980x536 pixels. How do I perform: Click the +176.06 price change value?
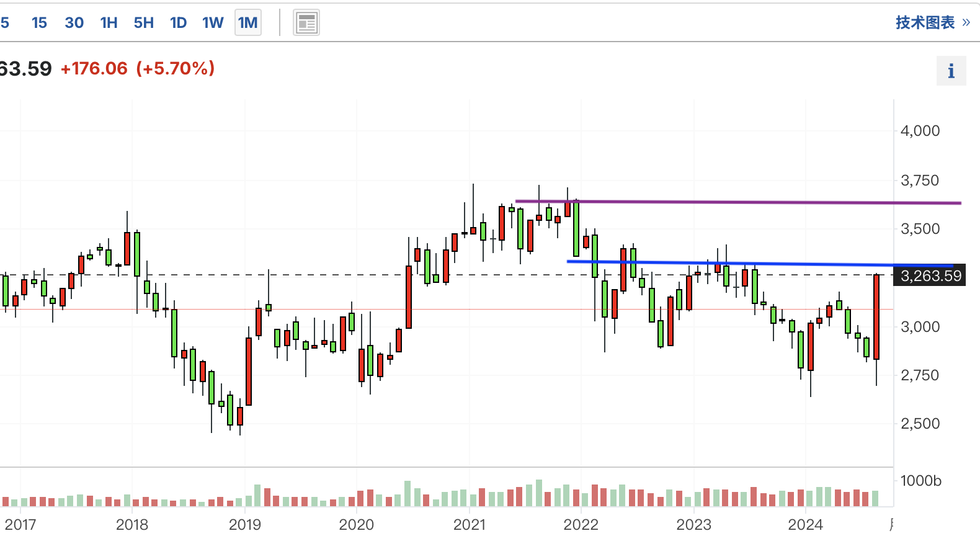(x=94, y=68)
